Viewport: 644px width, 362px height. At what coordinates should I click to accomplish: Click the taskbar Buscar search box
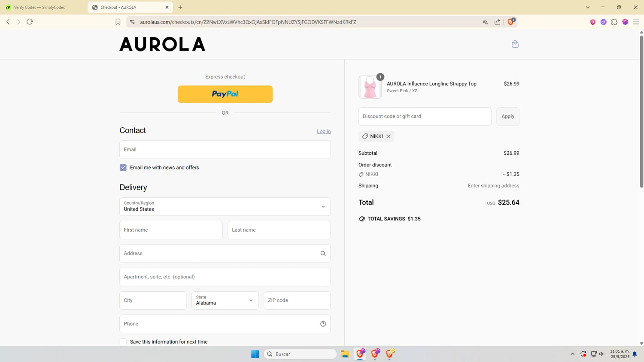tap(300, 354)
